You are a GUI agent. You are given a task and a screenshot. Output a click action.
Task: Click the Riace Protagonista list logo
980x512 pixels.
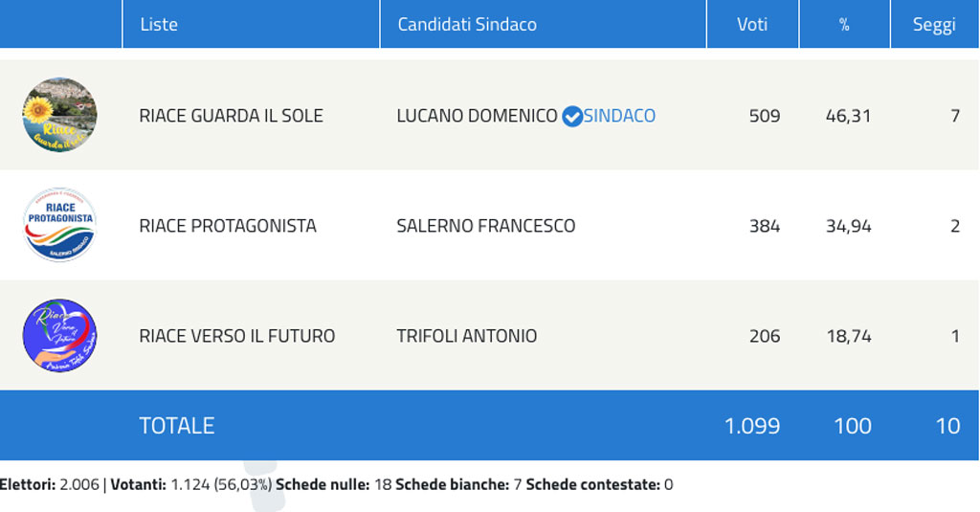59,225
